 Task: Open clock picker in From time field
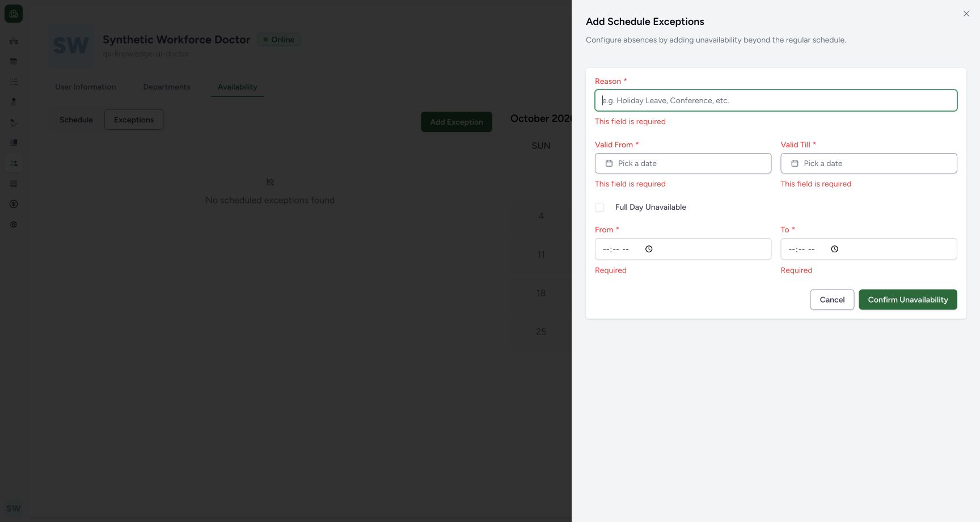coord(649,249)
